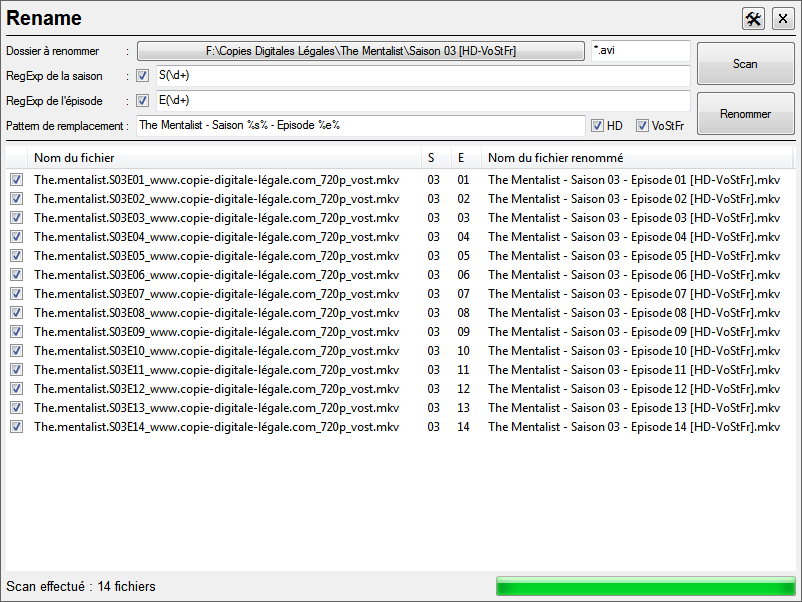This screenshot has height=602, width=802.
Task: Toggle the VoStFr checkbox
Action: click(x=642, y=126)
